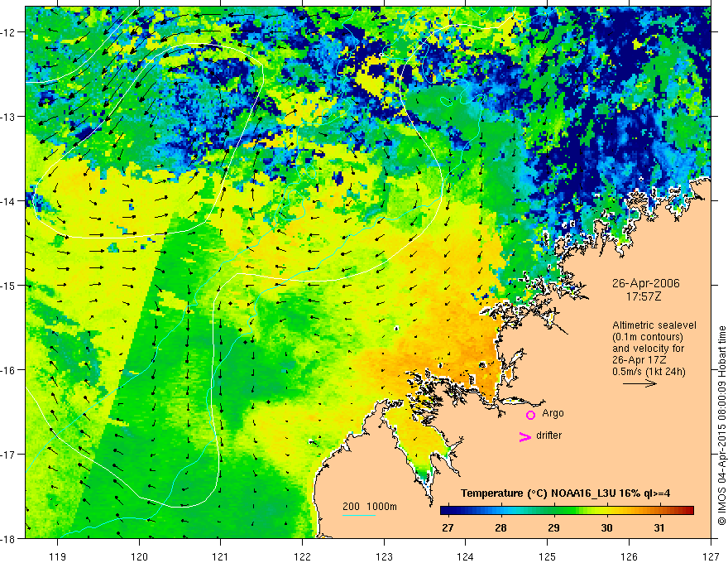Click the '200 1000m' depth label
Image resolution: width=728 pixels, height=563 pixels.
pos(370,507)
